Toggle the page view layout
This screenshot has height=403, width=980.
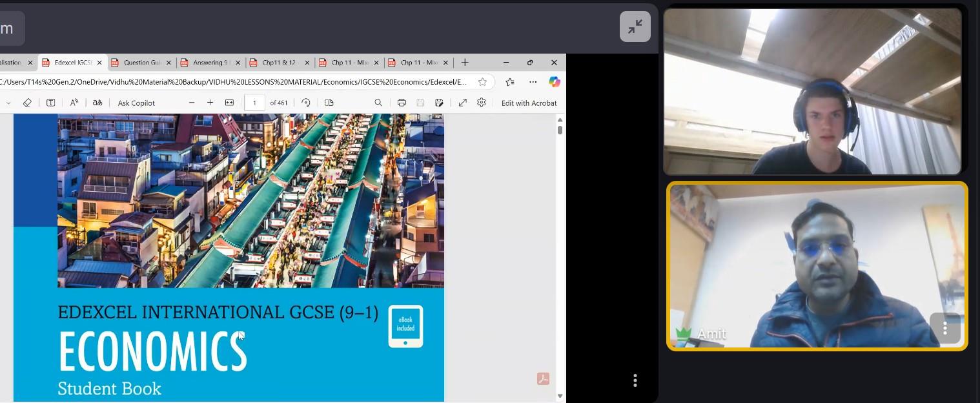[329, 103]
